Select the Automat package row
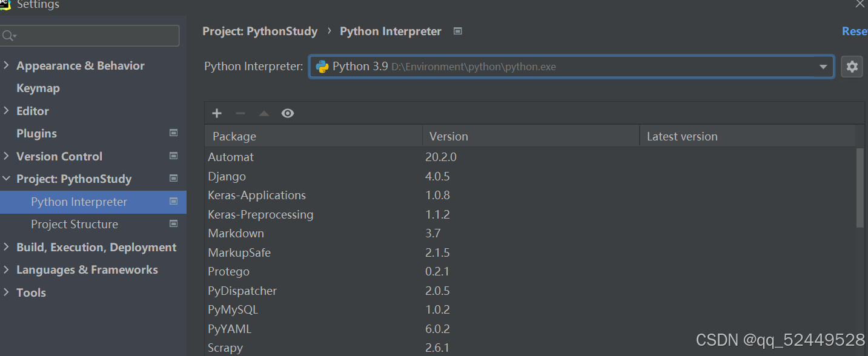This screenshot has height=356, width=868. (530, 157)
